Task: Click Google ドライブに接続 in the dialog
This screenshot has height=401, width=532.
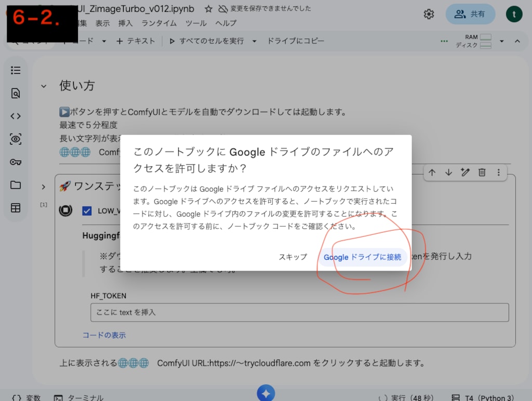Action: point(363,257)
